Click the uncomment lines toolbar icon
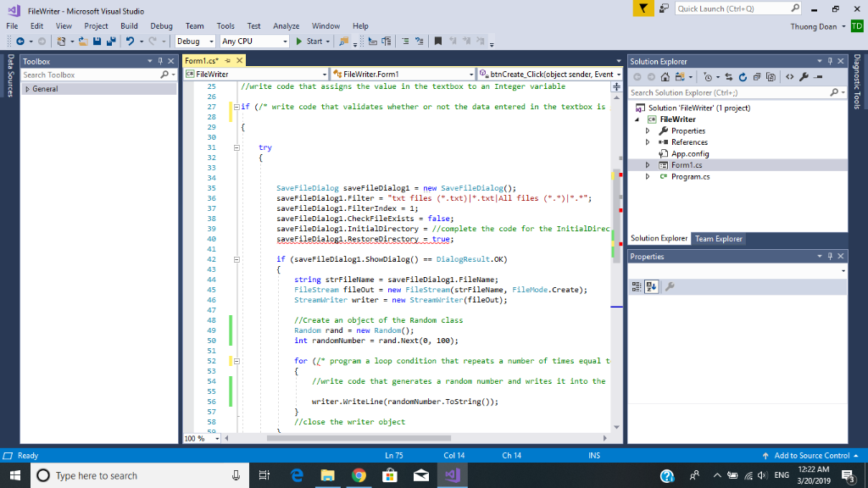868x488 pixels. click(x=419, y=42)
